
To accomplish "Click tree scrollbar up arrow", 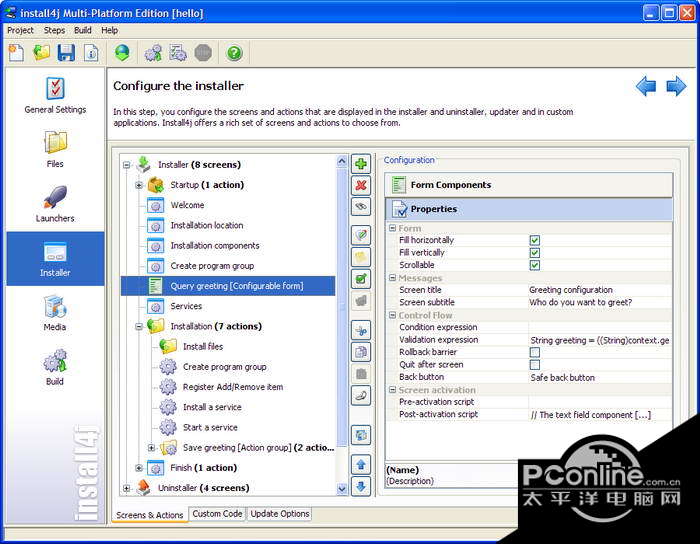I will tap(342, 161).
